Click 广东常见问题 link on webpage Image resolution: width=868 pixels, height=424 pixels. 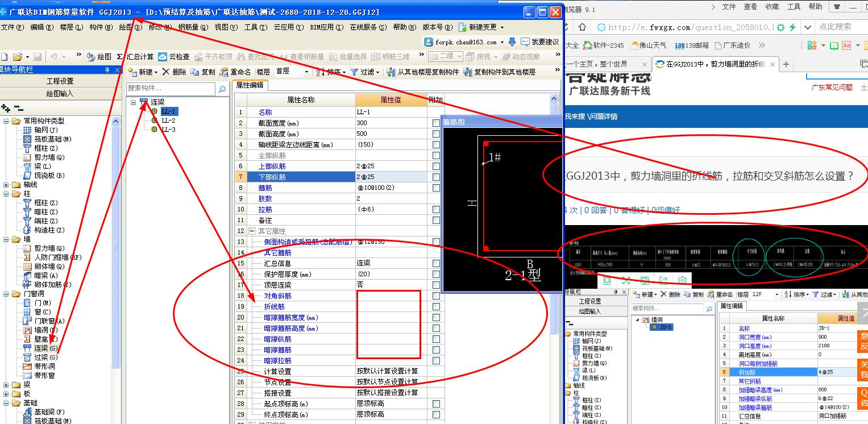tap(832, 87)
